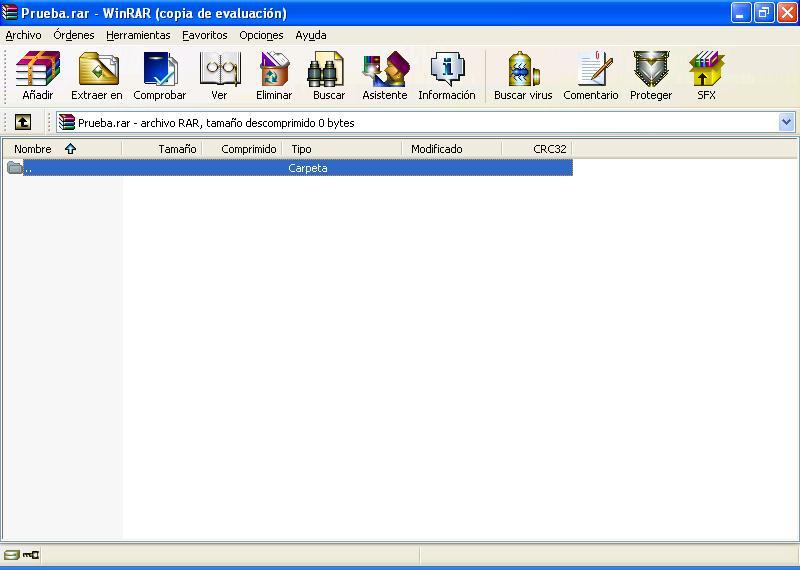Select the Eliminar delete icon
The height and width of the screenshot is (570, 800).
[x=274, y=76]
